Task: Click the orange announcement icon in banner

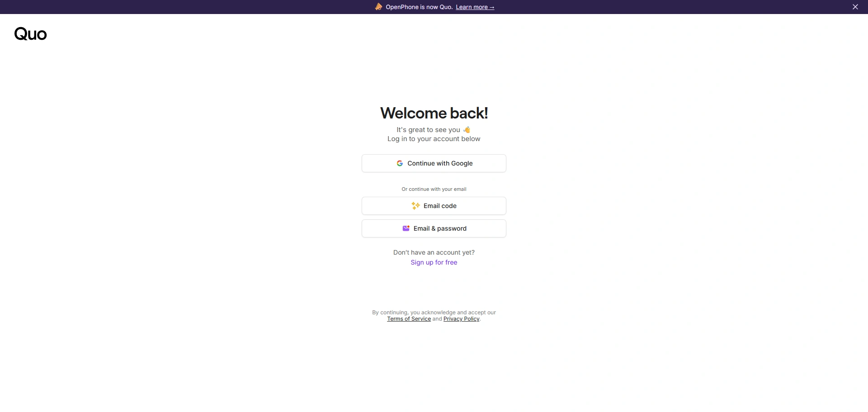Action: click(x=378, y=7)
